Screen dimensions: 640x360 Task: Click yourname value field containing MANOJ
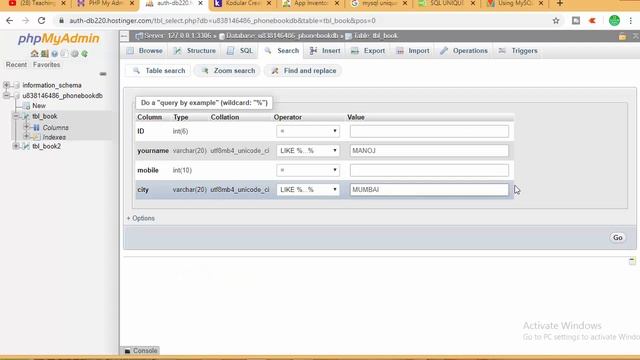429,151
